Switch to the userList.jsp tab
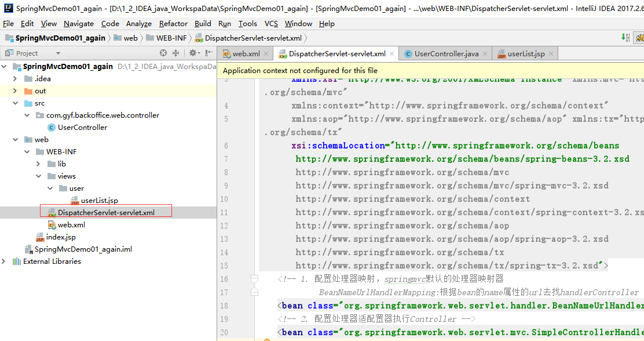 [526, 54]
